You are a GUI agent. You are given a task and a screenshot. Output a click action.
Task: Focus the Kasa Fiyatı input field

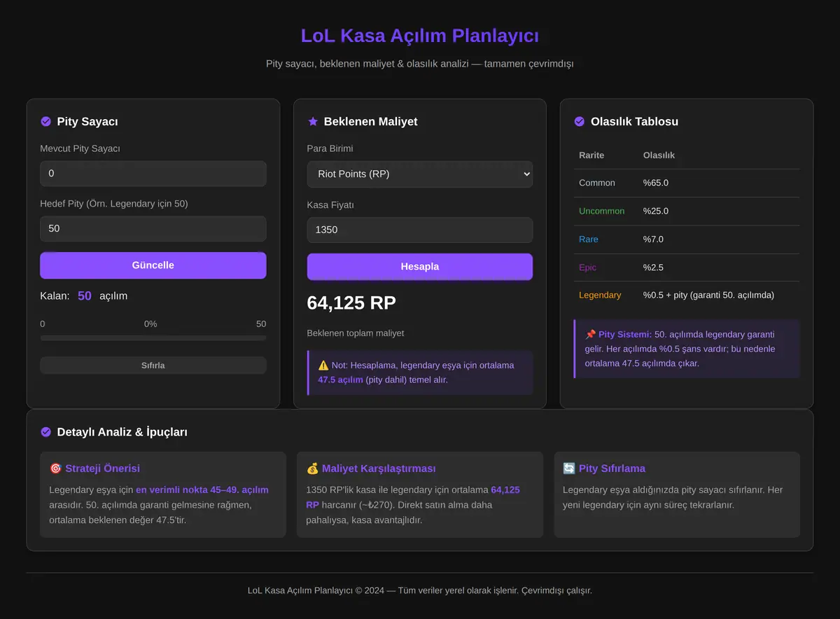pos(420,230)
